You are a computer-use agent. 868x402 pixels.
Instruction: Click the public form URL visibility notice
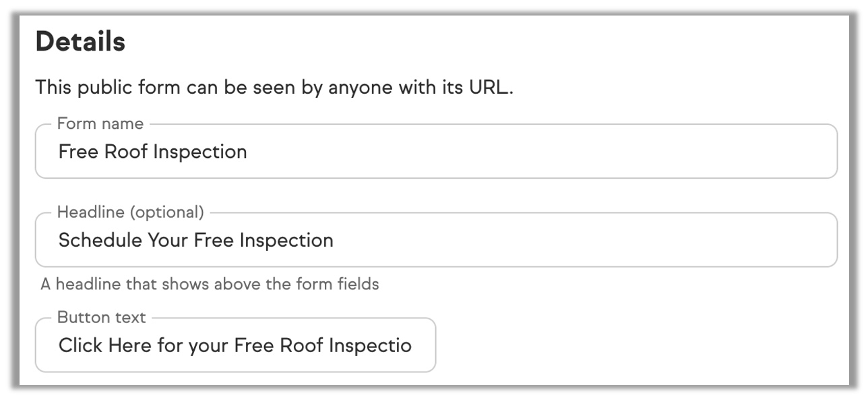[x=274, y=88]
